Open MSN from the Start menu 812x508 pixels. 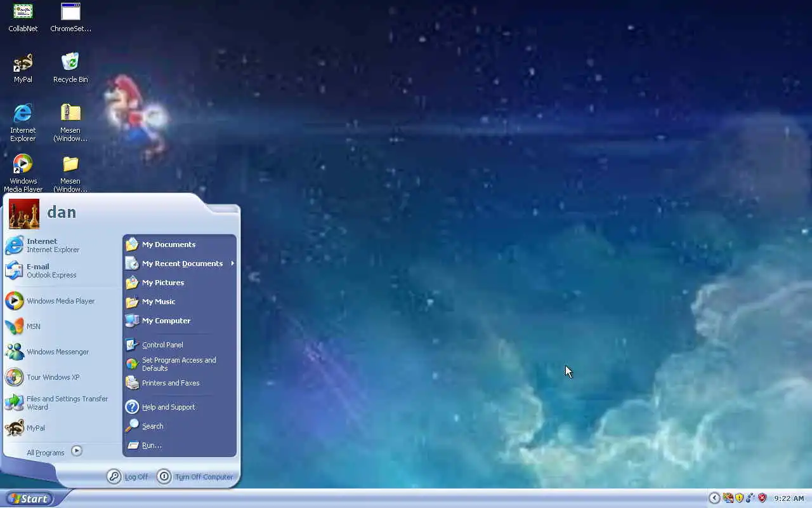62,326
